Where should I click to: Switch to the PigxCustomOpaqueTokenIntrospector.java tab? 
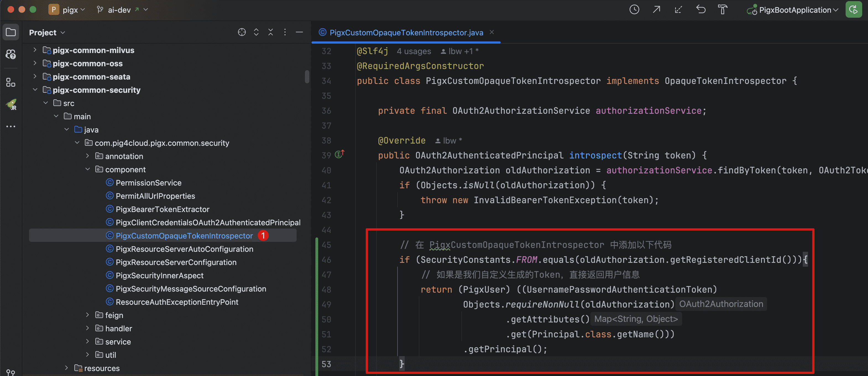(406, 33)
